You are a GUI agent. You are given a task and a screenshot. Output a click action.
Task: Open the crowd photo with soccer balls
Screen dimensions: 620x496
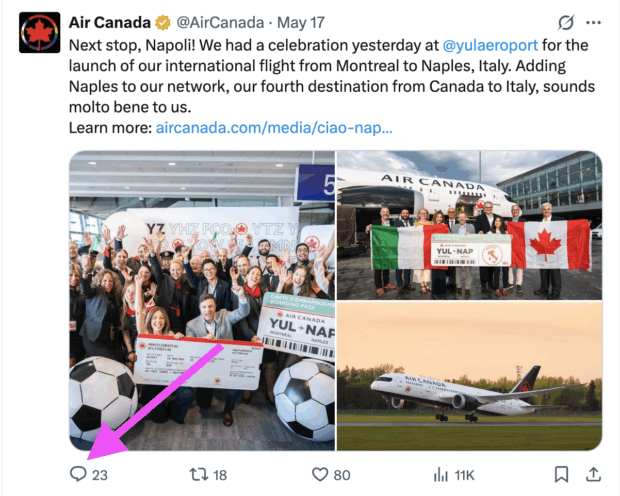(x=201, y=300)
